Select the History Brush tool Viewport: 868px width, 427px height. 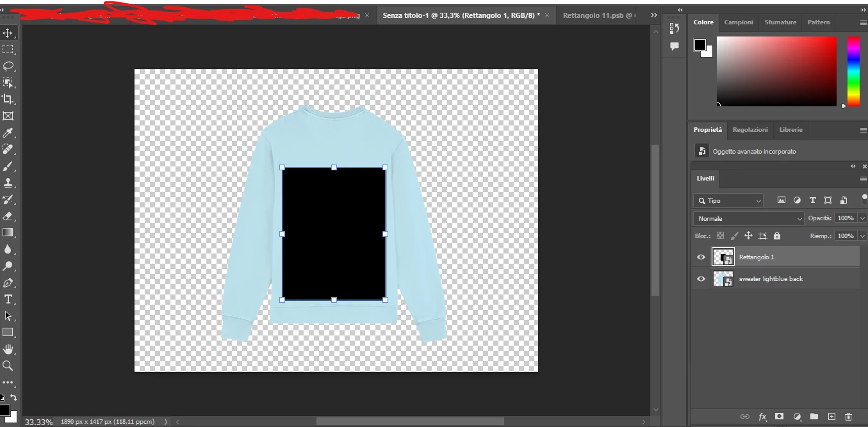click(8, 199)
